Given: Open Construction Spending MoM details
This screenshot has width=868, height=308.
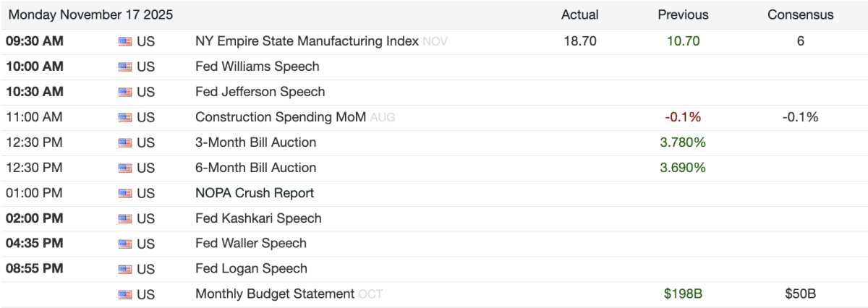Looking at the screenshot, I should tap(281, 117).
